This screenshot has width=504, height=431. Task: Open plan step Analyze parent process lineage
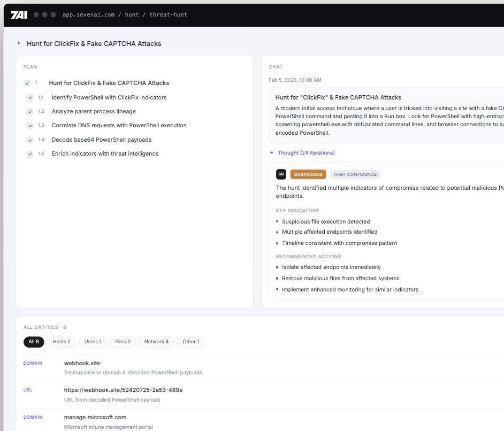[94, 111]
